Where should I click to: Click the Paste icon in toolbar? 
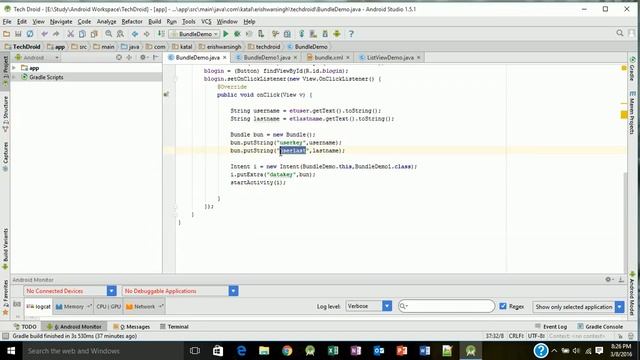(x=94, y=34)
